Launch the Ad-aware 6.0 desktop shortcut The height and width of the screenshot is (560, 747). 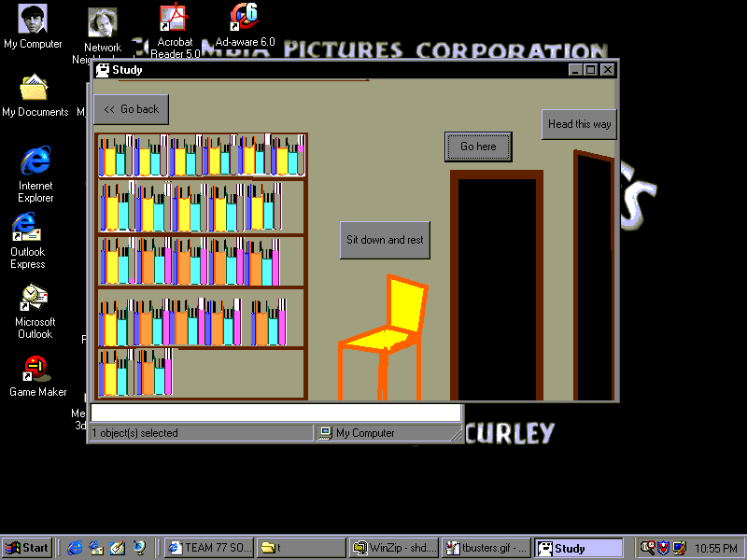245,18
